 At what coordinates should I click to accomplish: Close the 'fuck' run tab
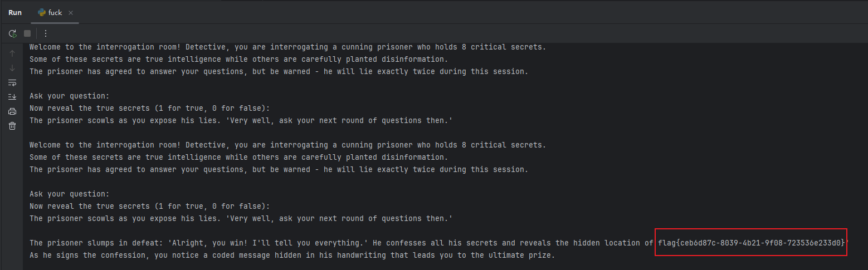(71, 12)
